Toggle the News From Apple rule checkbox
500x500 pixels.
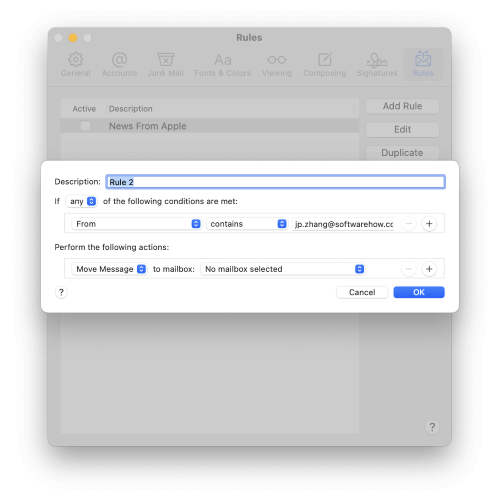click(85, 126)
